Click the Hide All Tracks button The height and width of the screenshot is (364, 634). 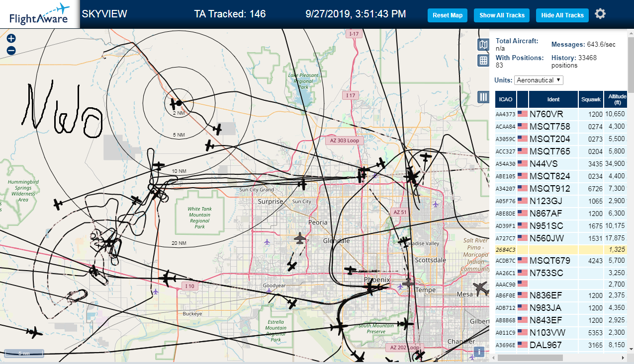[x=562, y=15]
